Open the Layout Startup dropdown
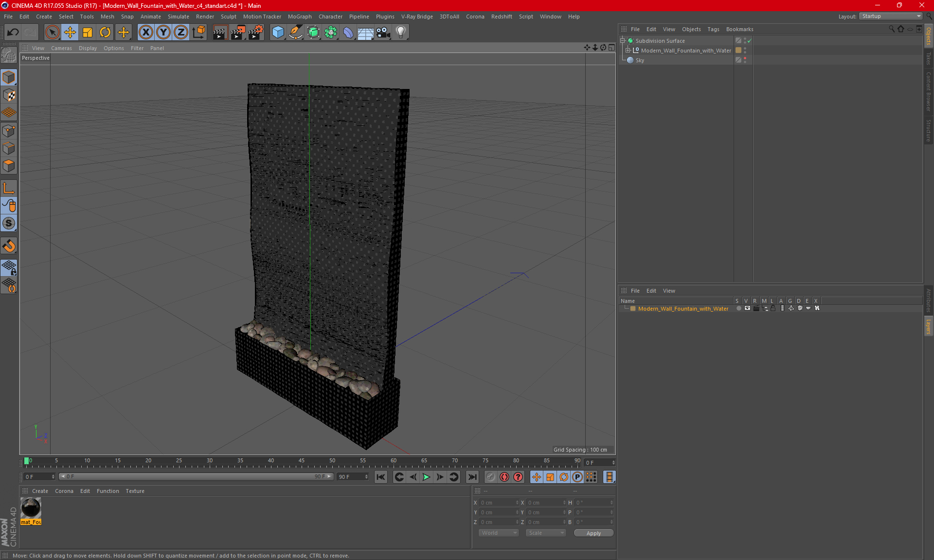The height and width of the screenshot is (560, 934). pos(891,16)
